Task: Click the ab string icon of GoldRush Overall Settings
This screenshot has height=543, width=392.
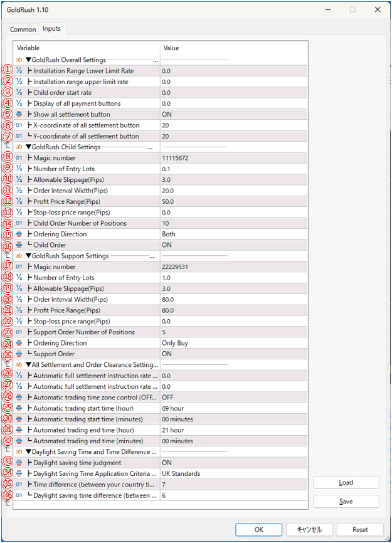Action: pyautogui.click(x=19, y=60)
